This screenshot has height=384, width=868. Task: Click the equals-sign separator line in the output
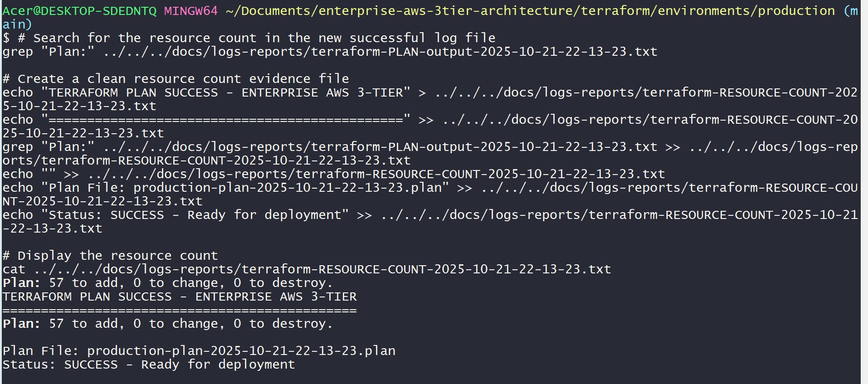point(180,310)
